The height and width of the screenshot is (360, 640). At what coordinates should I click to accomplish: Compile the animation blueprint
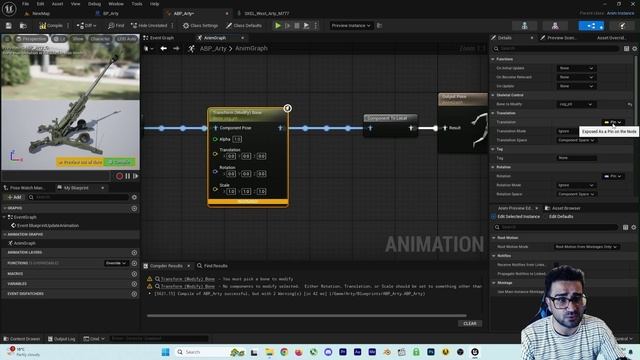pyautogui.click(x=51, y=26)
